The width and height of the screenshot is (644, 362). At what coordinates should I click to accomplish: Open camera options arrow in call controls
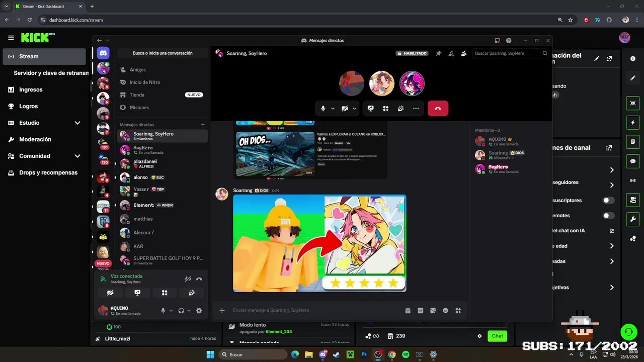coord(354,108)
